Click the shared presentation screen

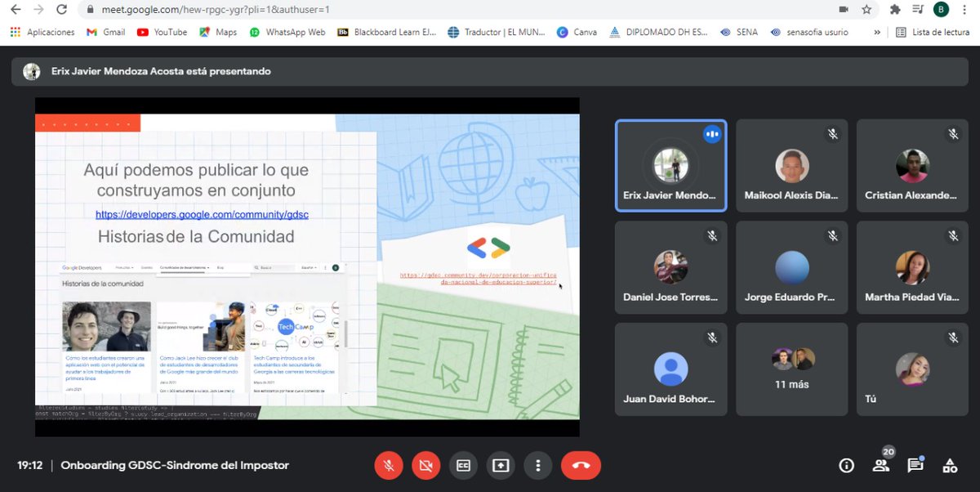click(x=307, y=267)
